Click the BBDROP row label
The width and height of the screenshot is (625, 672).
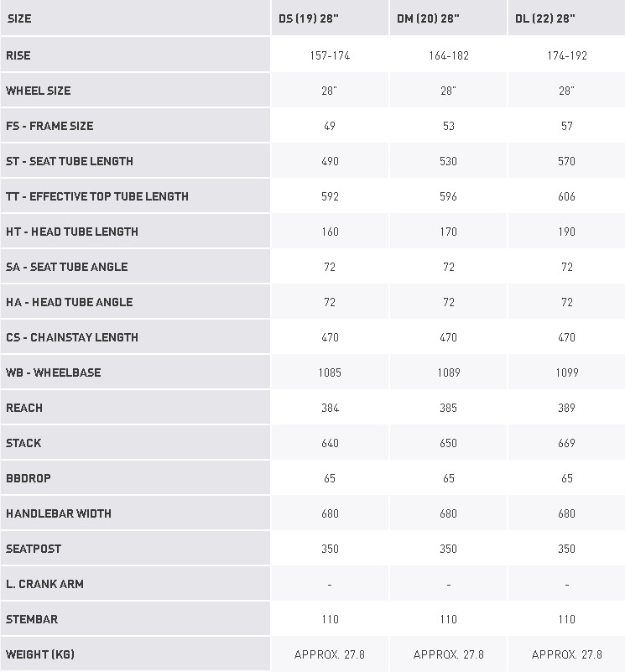(29, 478)
